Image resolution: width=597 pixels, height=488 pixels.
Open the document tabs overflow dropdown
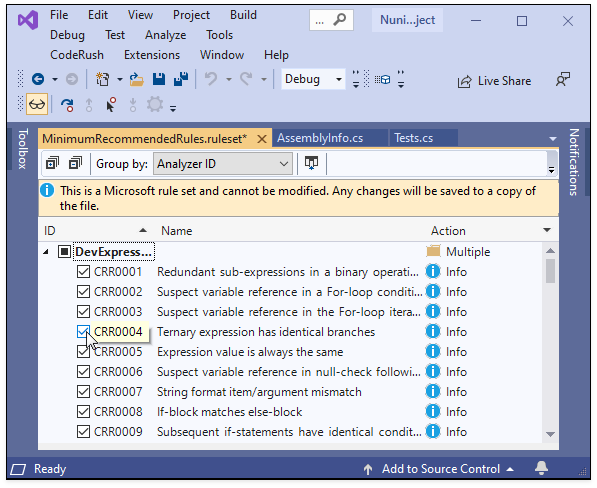[552, 139]
